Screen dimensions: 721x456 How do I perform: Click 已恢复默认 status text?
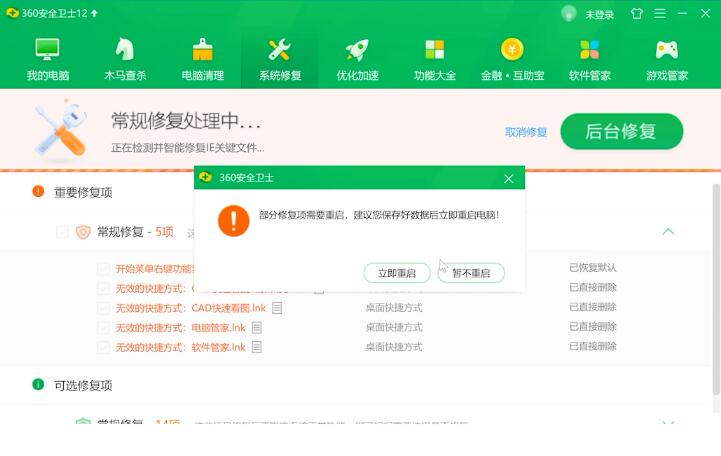[593, 267]
